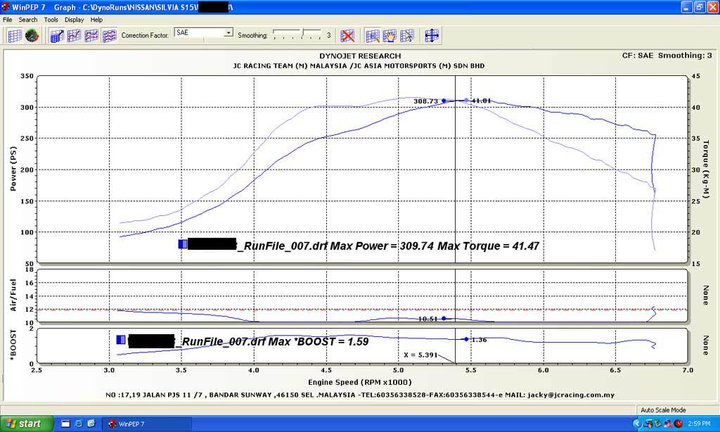
Task: Click the leftmost grid table toolbar icon
Action: click(x=15, y=35)
